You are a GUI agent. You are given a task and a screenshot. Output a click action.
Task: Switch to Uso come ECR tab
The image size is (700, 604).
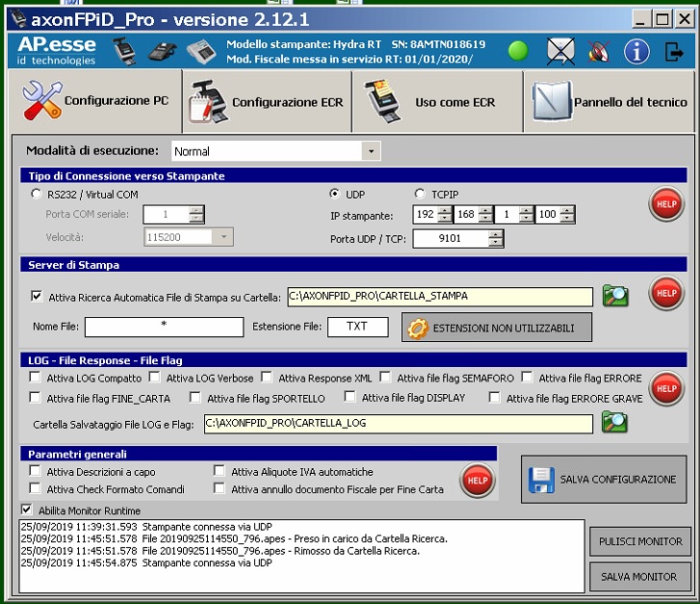point(437,102)
